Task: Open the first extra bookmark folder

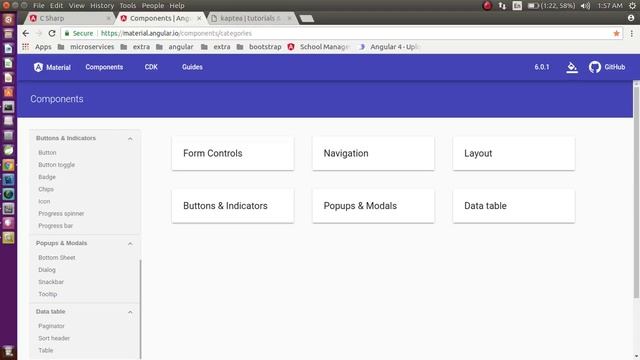Action: [135, 47]
